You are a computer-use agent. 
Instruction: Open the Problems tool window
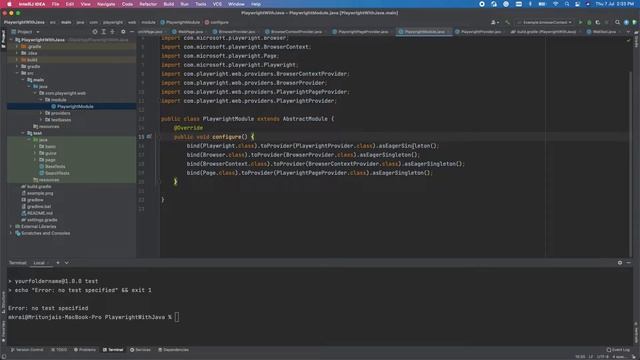[85, 350]
